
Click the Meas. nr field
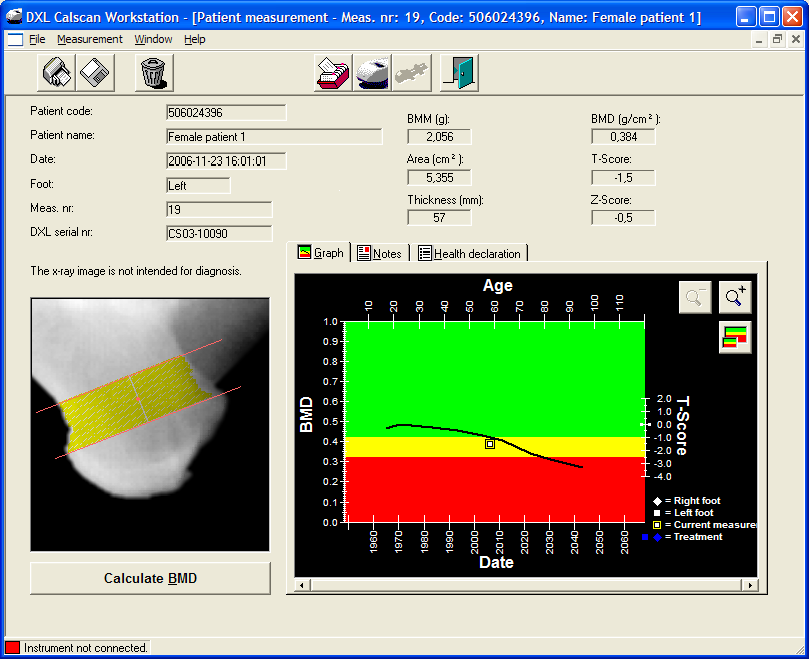pos(219,210)
